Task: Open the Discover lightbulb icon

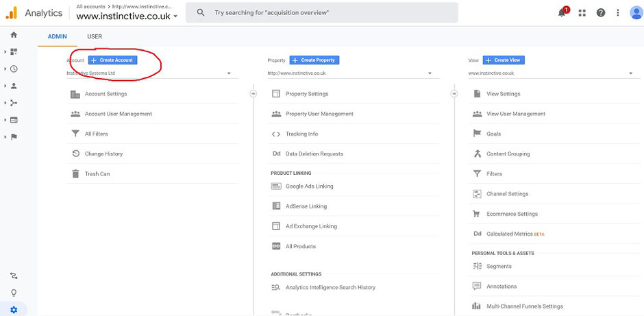Action: (14, 293)
